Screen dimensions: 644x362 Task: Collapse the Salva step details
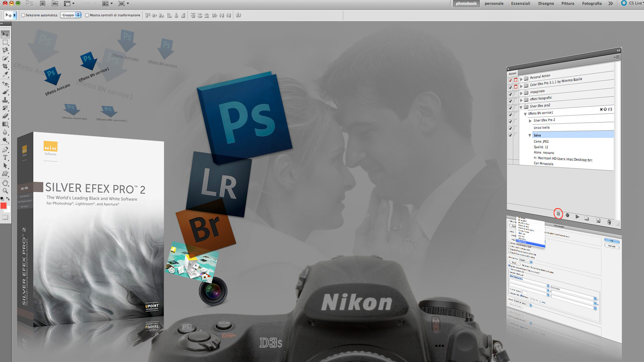pyautogui.click(x=530, y=135)
